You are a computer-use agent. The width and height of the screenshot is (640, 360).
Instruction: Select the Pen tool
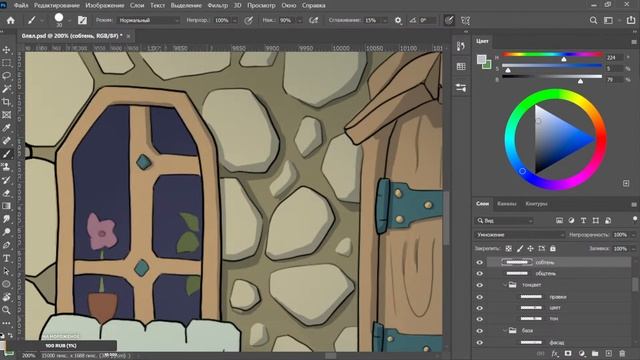click(x=7, y=245)
